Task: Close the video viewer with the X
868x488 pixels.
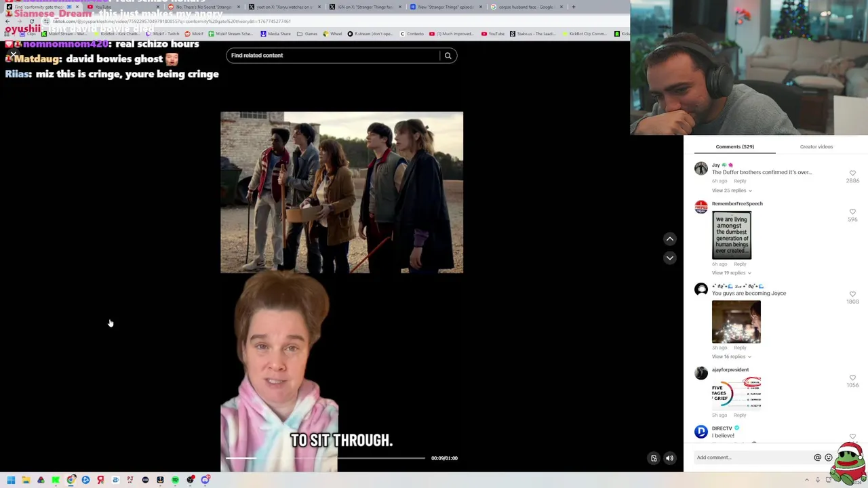Action: point(13,54)
